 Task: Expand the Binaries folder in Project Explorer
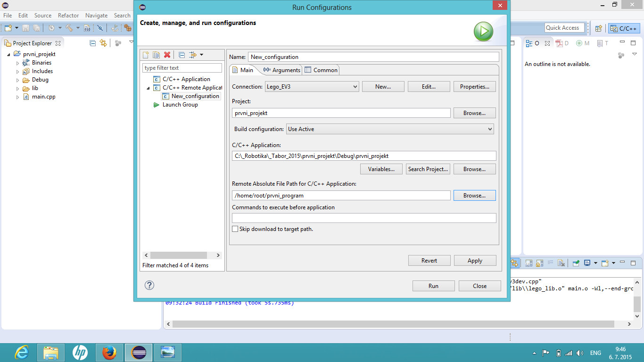coord(18,63)
